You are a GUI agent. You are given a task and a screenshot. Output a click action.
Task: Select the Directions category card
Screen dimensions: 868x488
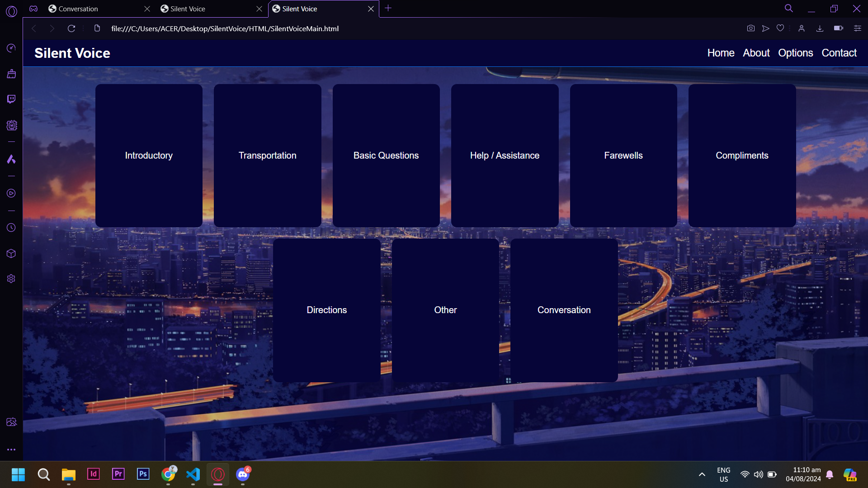coord(326,310)
